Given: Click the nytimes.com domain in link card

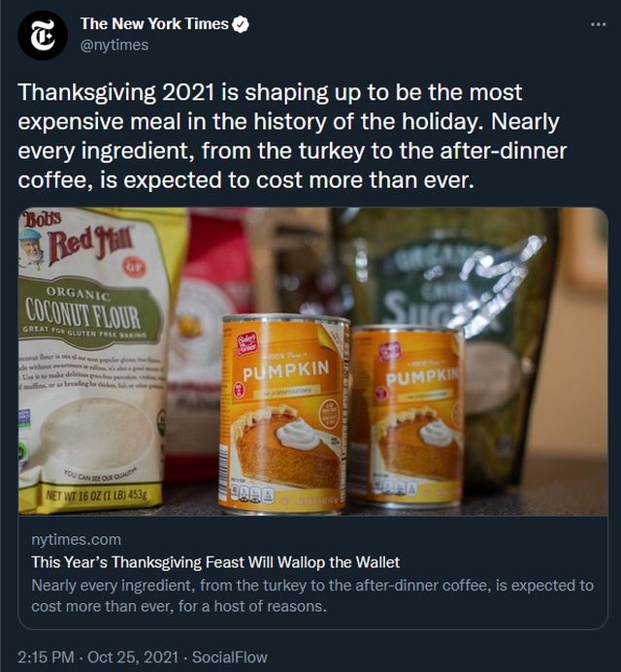Looking at the screenshot, I should (x=77, y=539).
